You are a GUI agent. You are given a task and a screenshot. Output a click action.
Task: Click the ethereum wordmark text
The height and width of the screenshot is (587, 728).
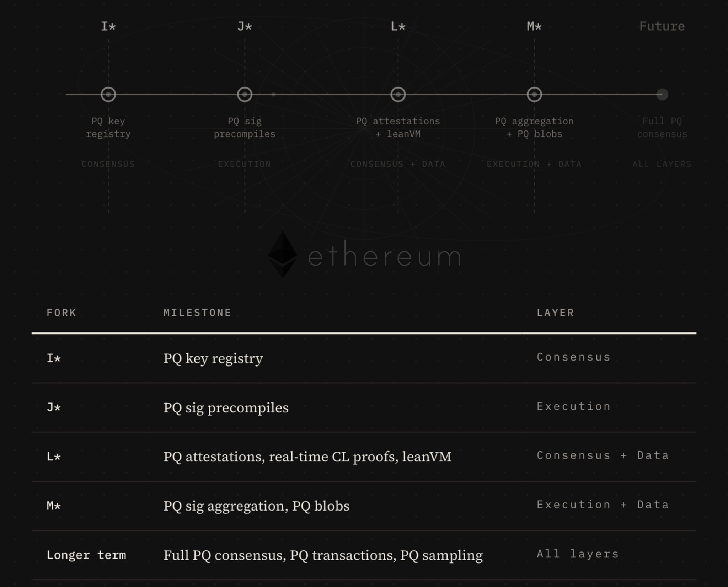coord(385,257)
